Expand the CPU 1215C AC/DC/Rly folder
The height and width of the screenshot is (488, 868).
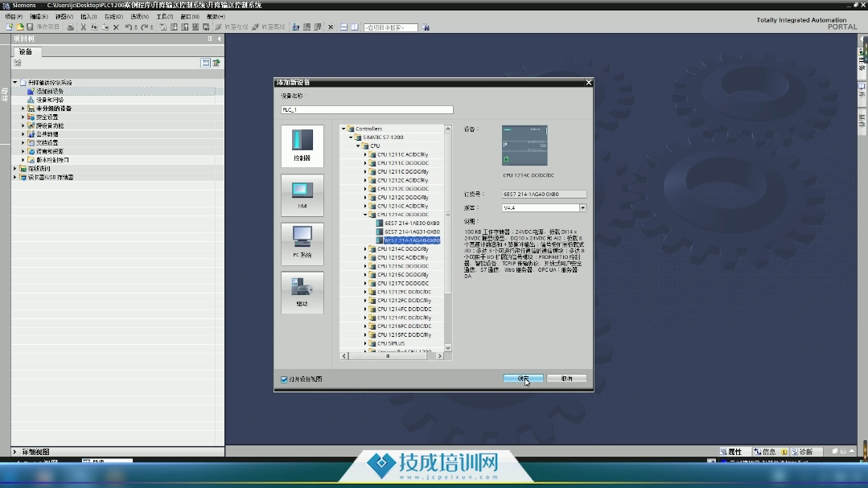click(365, 258)
